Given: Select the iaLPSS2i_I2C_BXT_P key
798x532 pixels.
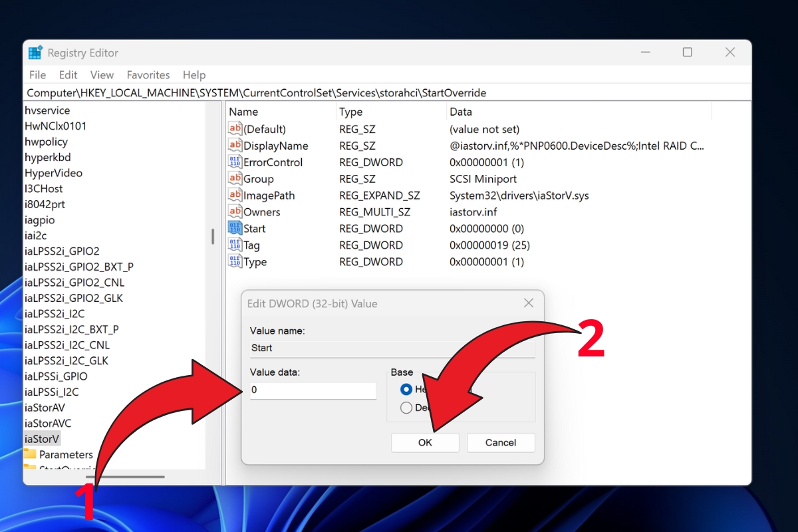Looking at the screenshot, I should pos(71,329).
